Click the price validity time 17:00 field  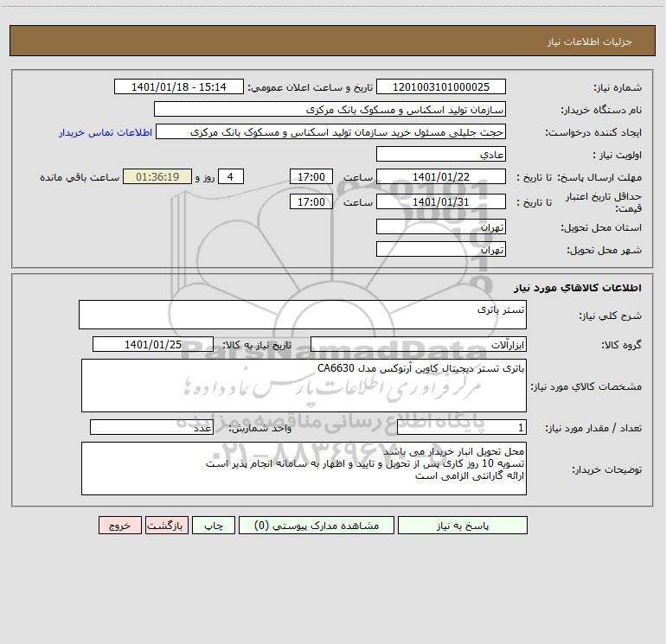tap(311, 201)
